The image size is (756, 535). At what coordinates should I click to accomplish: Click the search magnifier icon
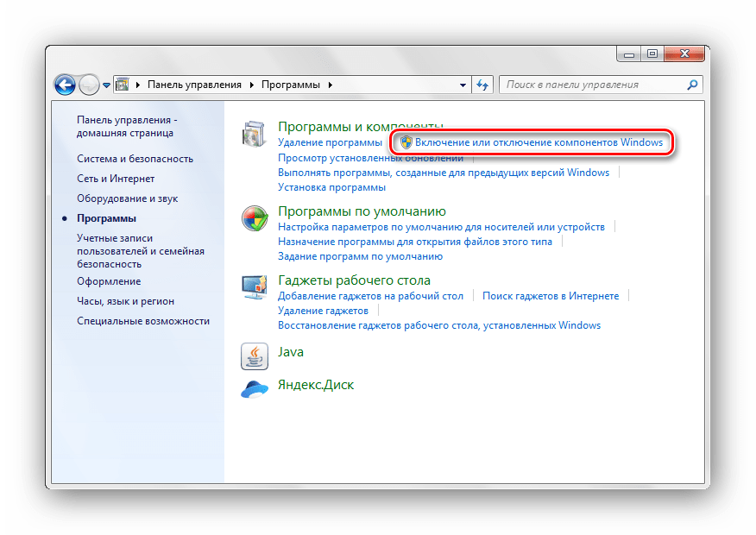[692, 85]
